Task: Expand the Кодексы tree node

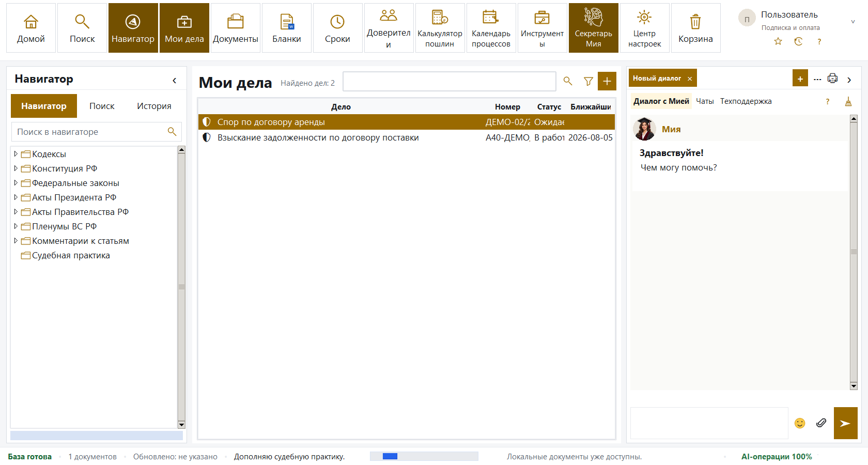Action: click(16, 154)
